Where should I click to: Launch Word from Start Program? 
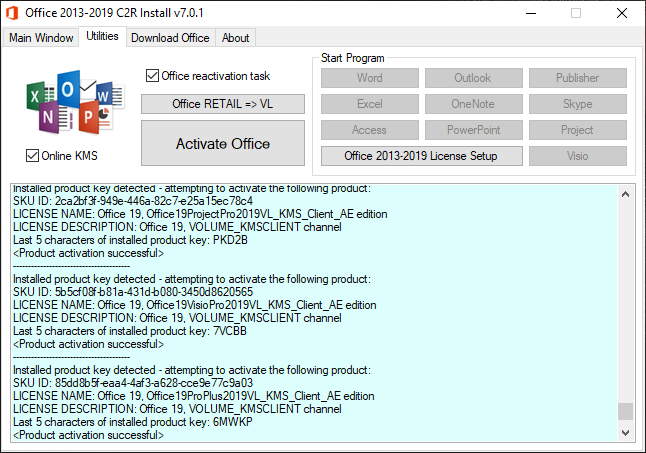370,78
